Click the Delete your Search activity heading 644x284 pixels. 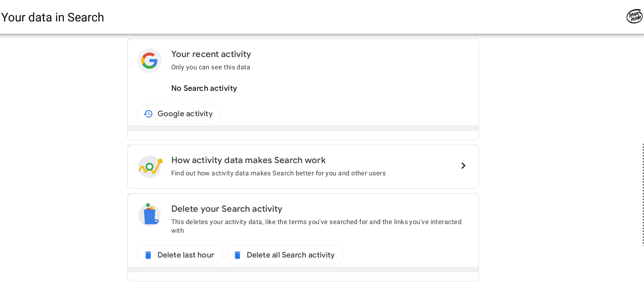[x=227, y=209]
